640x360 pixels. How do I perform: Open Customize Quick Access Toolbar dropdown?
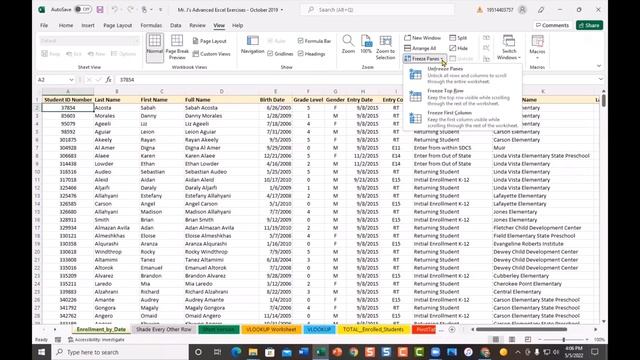[160, 9]
